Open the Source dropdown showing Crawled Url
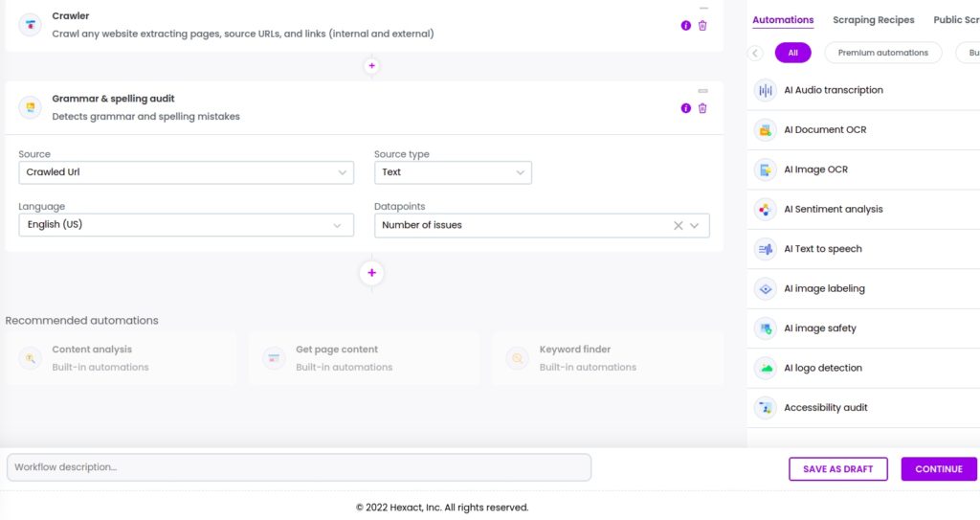Viewport: 980px width, 520px height. 187,172
